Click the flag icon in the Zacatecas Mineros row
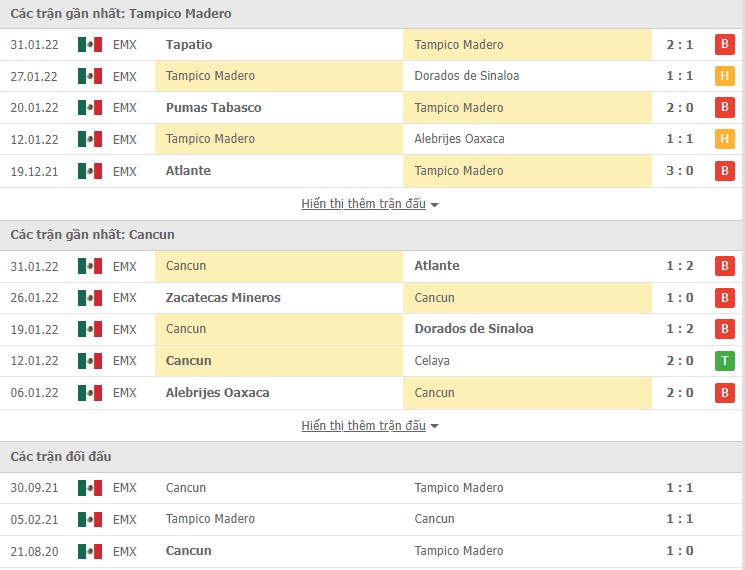745x570 pixels. tap(90, 298)
